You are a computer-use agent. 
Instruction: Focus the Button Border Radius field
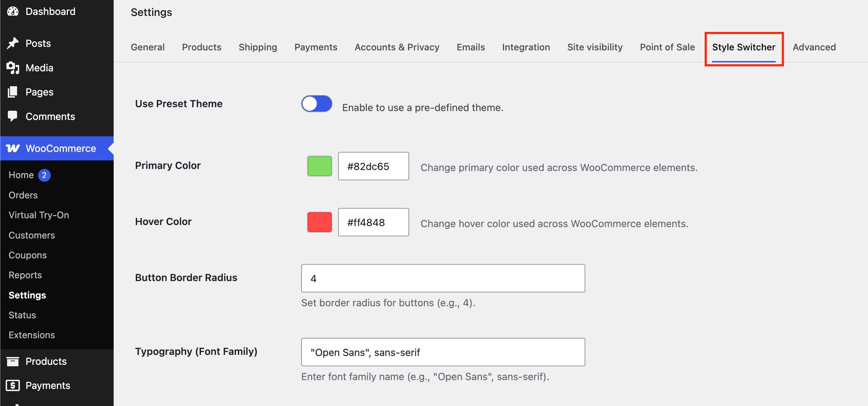(x=443, y=278)
